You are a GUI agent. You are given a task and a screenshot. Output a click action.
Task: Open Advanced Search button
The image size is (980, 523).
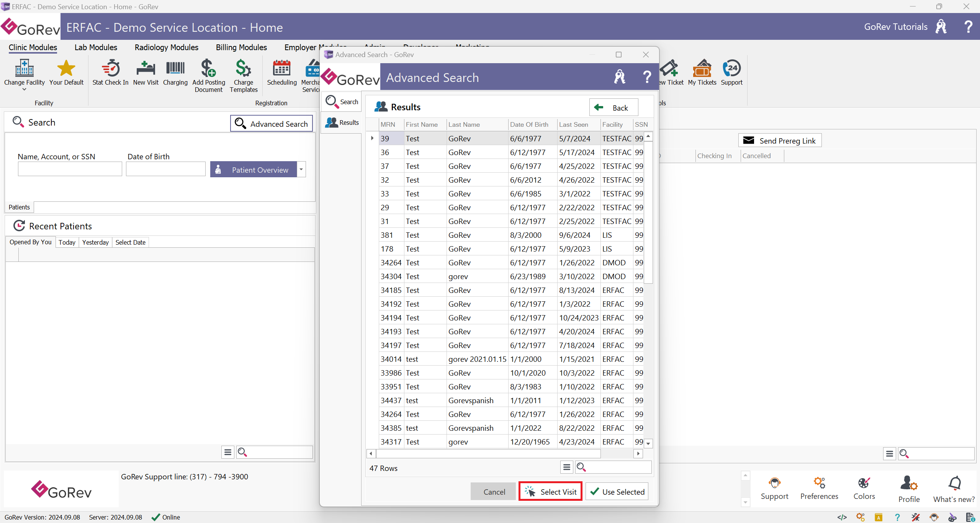point(272,123)
